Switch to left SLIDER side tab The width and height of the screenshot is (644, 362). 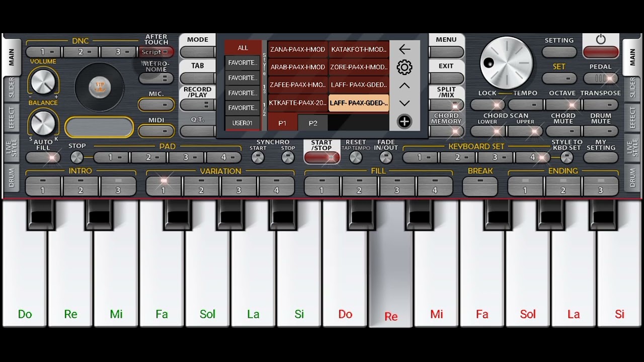click(x=12, y=88)
